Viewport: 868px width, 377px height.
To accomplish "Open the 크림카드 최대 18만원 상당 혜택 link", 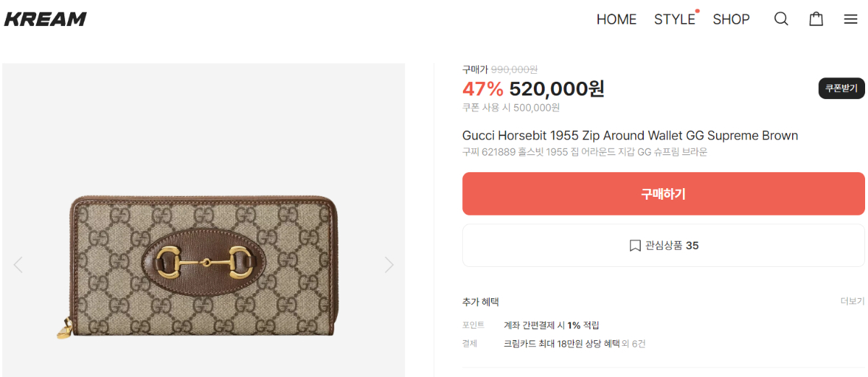I will click(561, 344).
